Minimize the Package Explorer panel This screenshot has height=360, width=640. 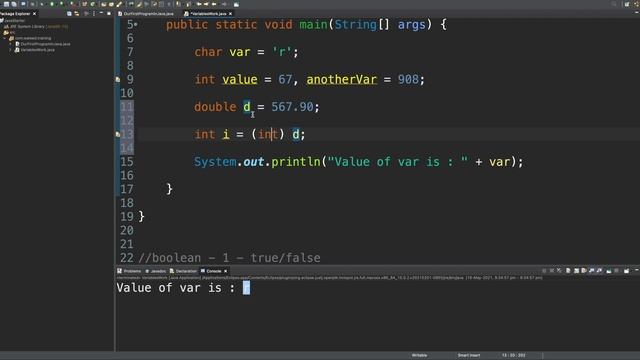tap(101, 13)
